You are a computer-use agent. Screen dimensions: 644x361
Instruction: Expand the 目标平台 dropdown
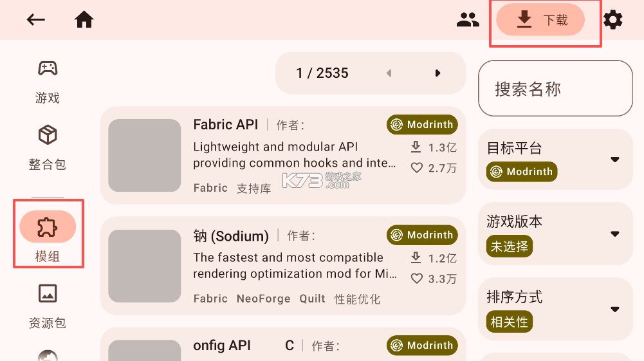point(614,160)
